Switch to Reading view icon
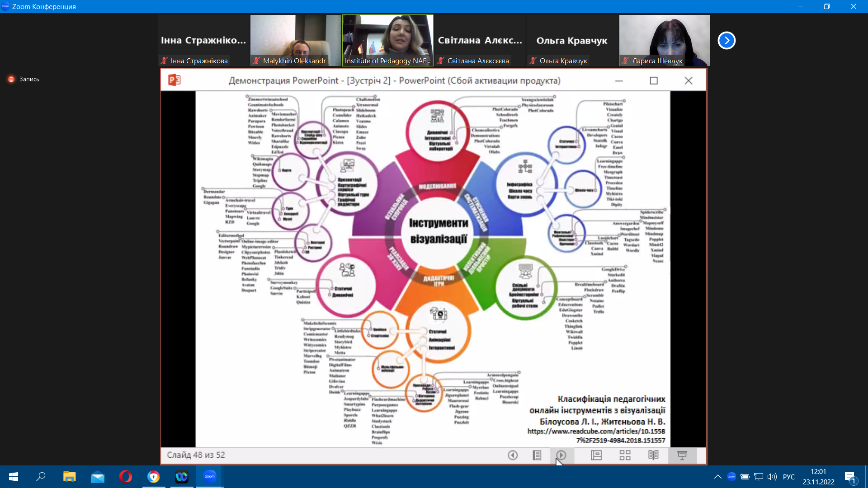The width and height of the screenshot is (868, 488). [653, 455]
